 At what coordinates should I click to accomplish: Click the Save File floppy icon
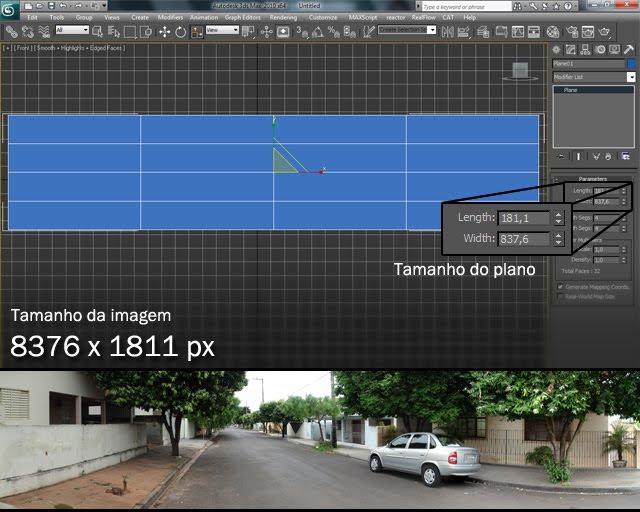(51, 6)
